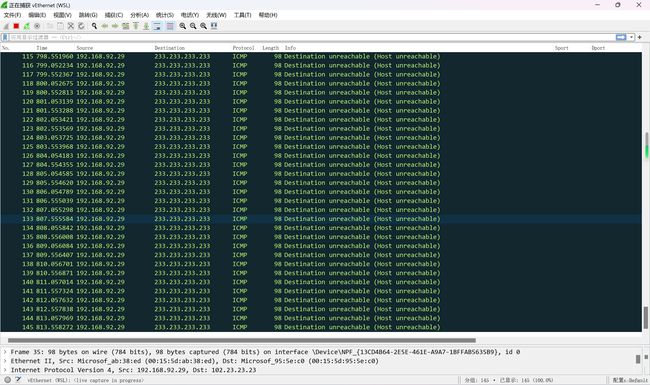Image resolution: width=650 pixels, height=385 pixels.
Task: Open expert information status bar icon
Action: click(7, 380)
